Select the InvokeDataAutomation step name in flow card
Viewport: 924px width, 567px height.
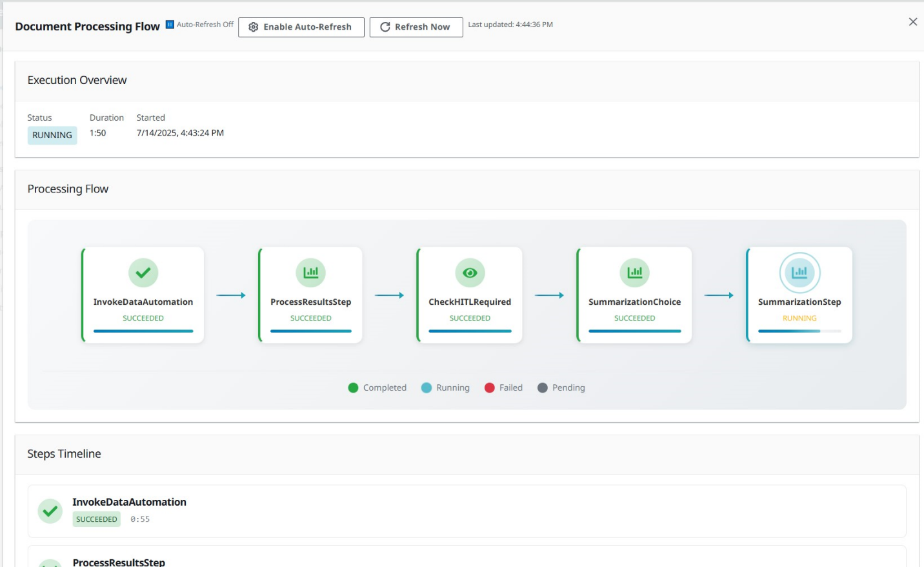pos(143,302)
